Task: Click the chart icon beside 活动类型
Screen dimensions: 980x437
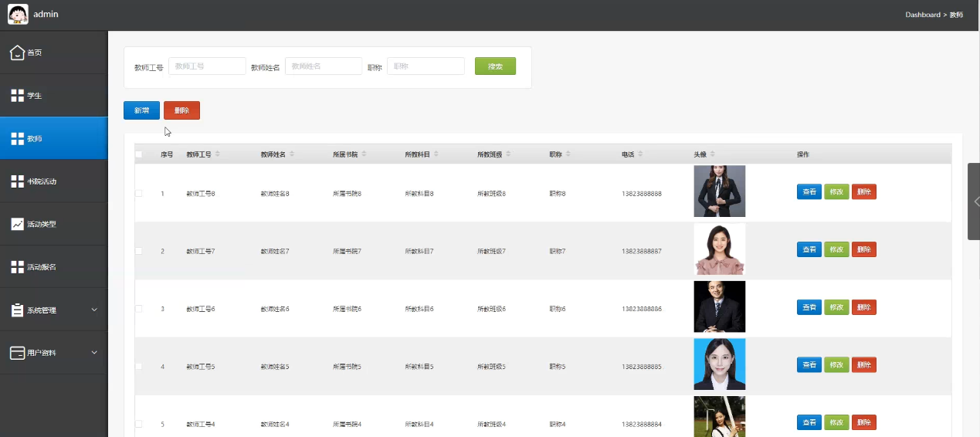Action: [x=17, y=224]
